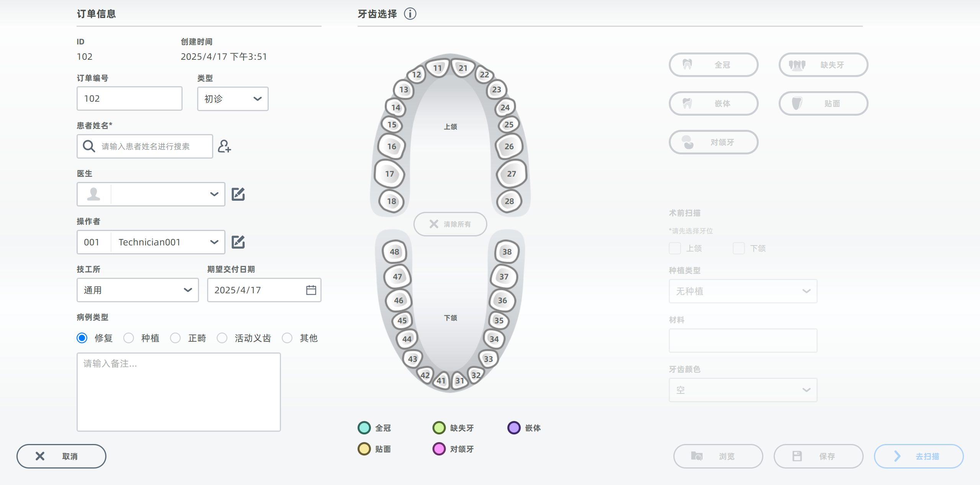Click the 去扫描 go to scan button
Viewport: 980px width, 485px height.
click(x=918, y=456)
